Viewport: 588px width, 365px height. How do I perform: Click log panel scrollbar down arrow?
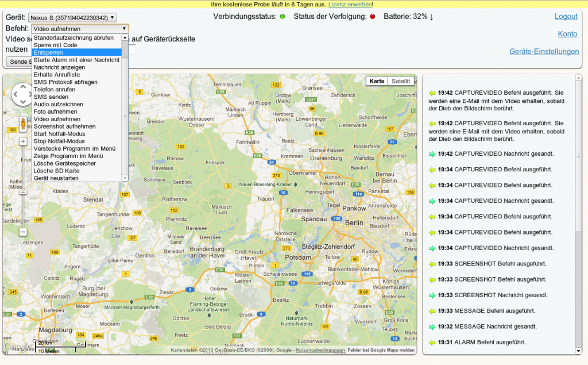point(578,351)
